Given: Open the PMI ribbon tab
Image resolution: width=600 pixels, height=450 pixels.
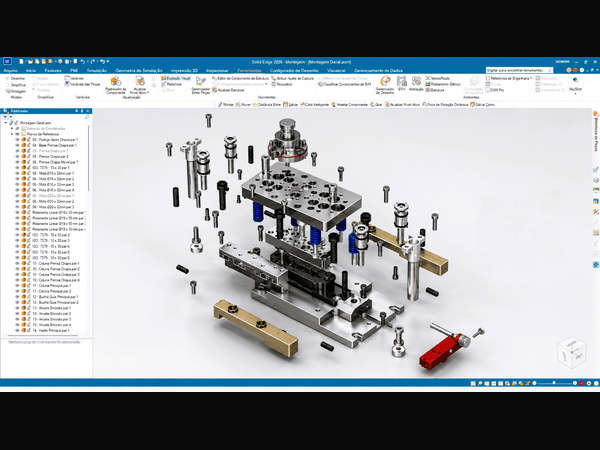Looking at the screenshot, I should pyautogui.click(x=74, y=70).
